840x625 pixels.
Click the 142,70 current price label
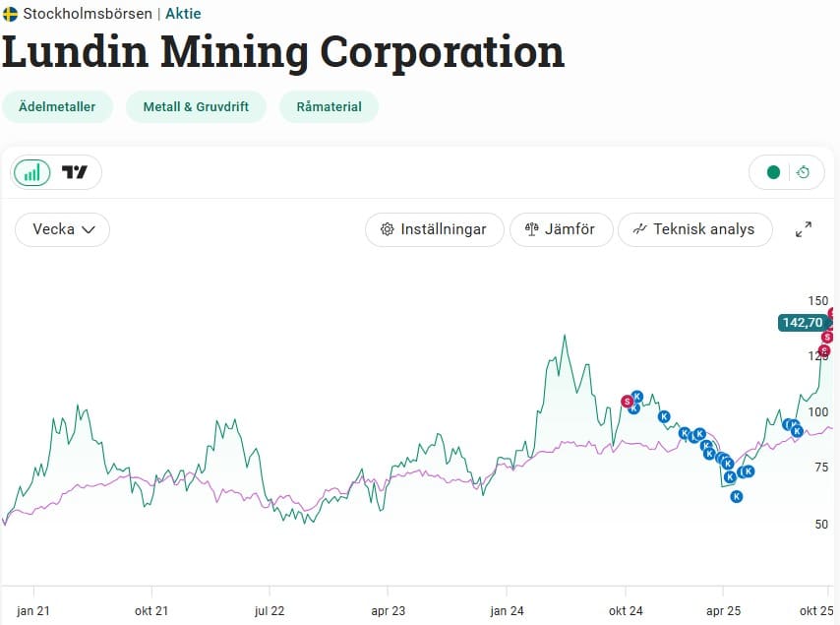click(801, 322)
